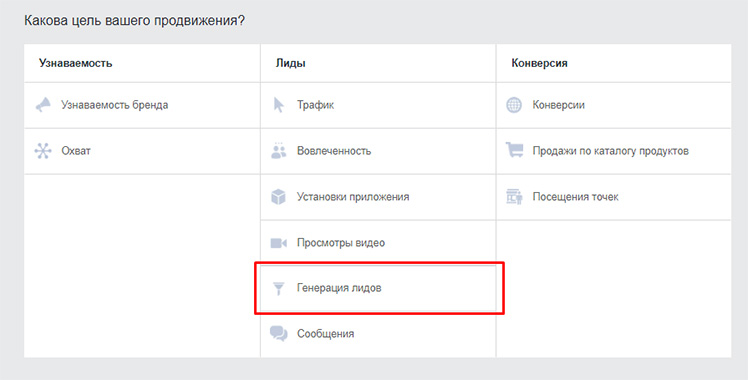Choose the Генерация лидов option
Viewport: 748px width, 380px height.
(x=378, y=288)
